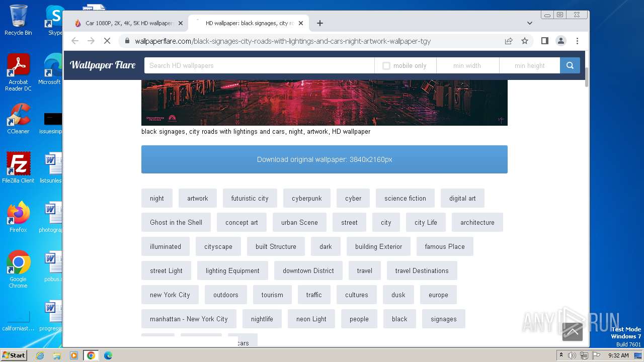Close the Car 1080P tab

click(181, 23)
